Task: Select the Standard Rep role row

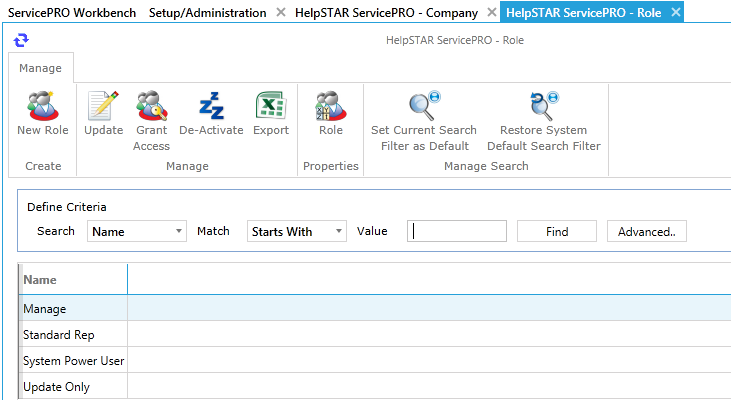Action: (x=375, y=334)
